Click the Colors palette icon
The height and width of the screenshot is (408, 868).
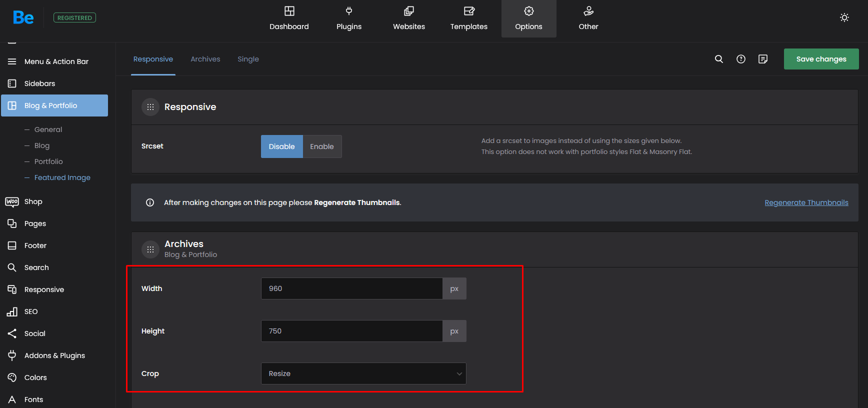click(12, 377)
